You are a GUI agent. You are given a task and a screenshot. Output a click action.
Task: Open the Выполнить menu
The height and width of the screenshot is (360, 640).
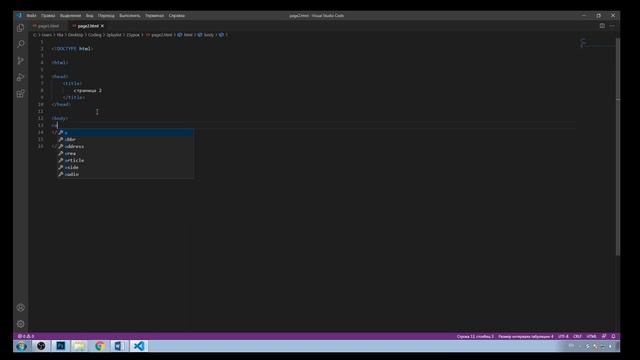130,16
